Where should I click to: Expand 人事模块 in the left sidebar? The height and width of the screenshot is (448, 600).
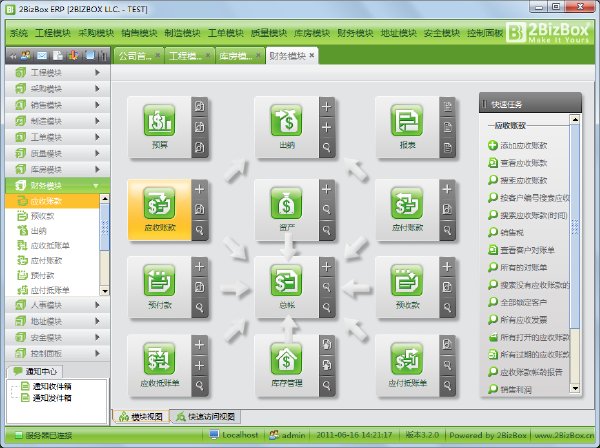(x=57, y=305)
